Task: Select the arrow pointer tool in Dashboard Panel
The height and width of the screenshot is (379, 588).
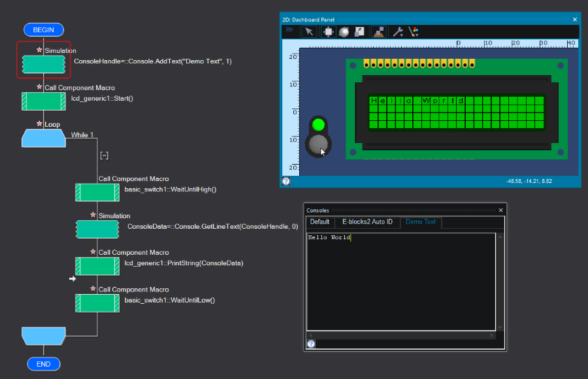Action: tap(309, 31)
